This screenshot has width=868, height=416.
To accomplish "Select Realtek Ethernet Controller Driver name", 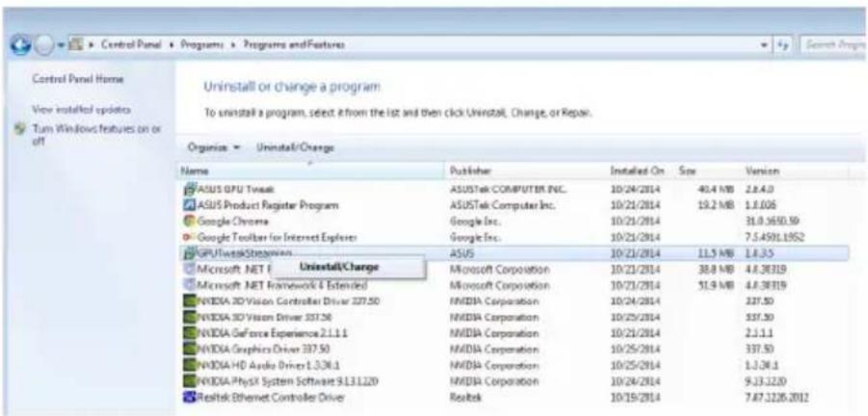I will click(270, 397).
